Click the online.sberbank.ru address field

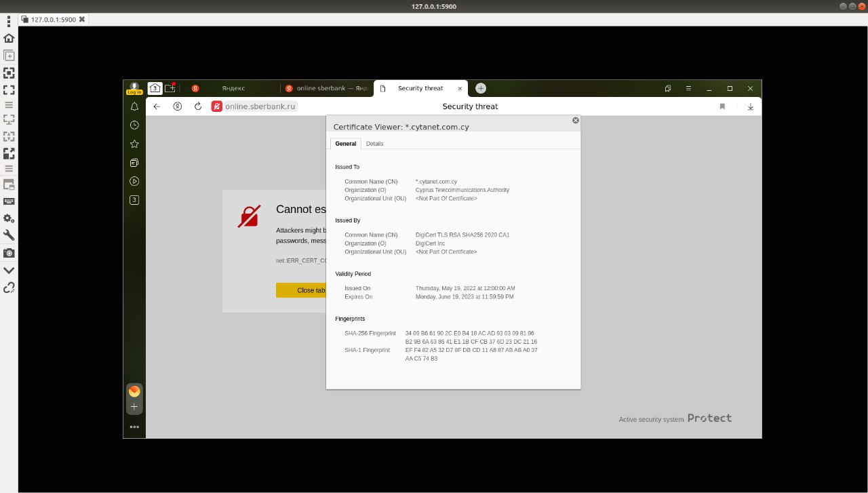tap(261, 106)
